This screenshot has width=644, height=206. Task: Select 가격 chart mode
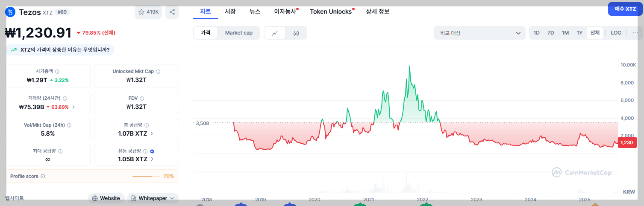(206, 33)
